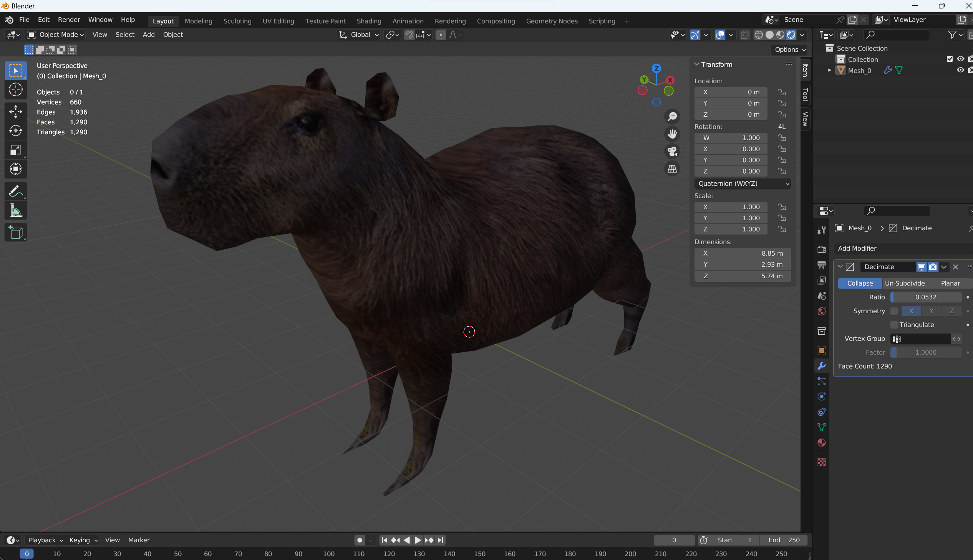Select the Measure tool
Screen dimensions: 973x560
(15, 210)
